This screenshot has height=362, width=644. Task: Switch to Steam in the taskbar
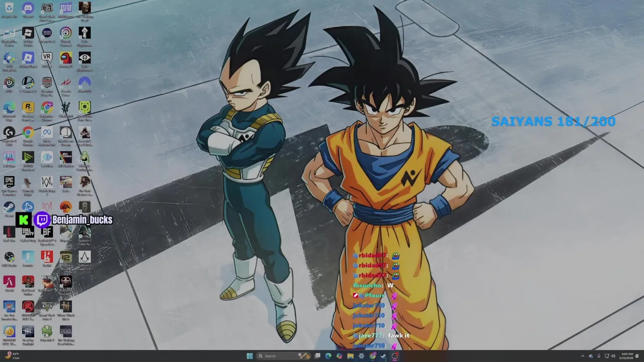pyautogui.click(x=383, y=356)
